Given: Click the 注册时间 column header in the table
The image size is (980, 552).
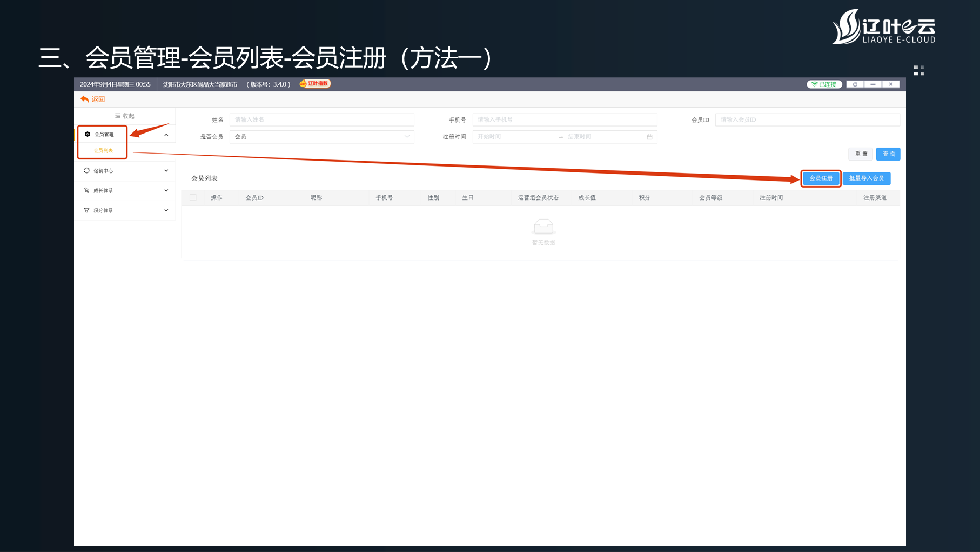Looking at the screenshot, I should (x=771, y=198).
